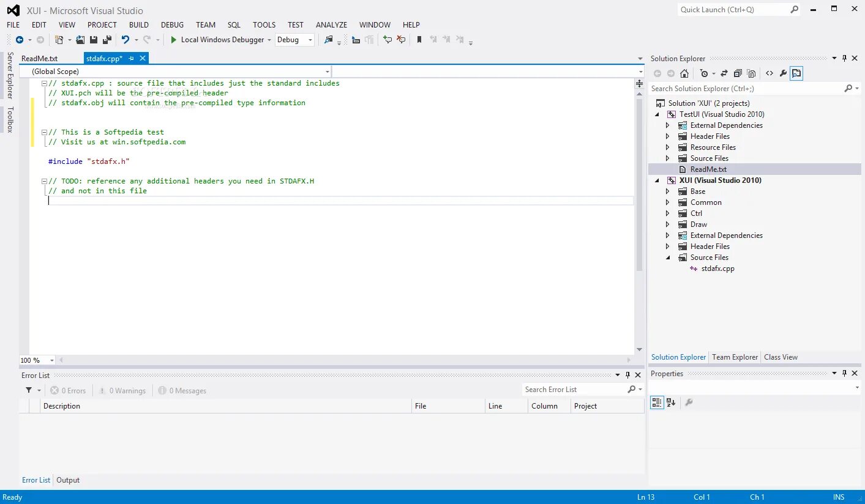Viewport: 865px width, 504px height.
Task: Switch to the Team Explorer tab
Action: (735, 357)
